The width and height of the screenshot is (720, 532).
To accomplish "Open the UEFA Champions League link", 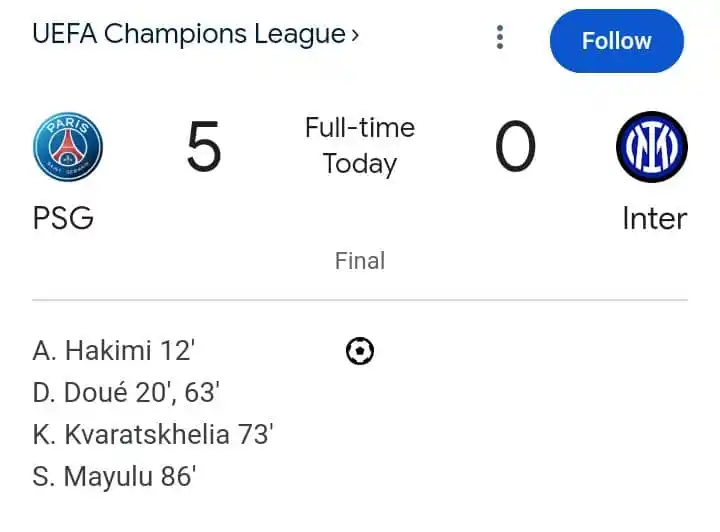I will coord(196,34).
